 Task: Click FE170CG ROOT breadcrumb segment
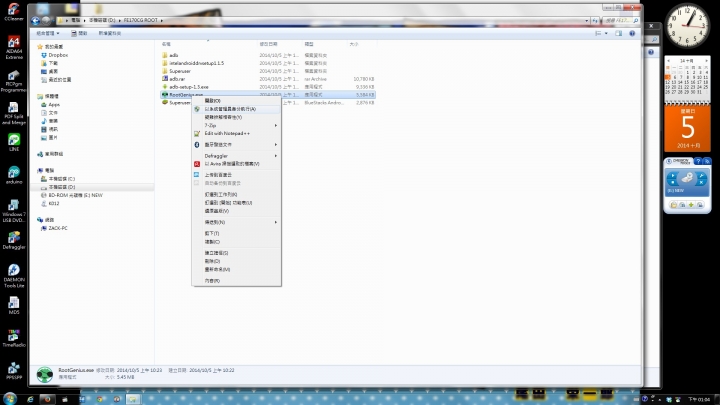pos(141,20)
